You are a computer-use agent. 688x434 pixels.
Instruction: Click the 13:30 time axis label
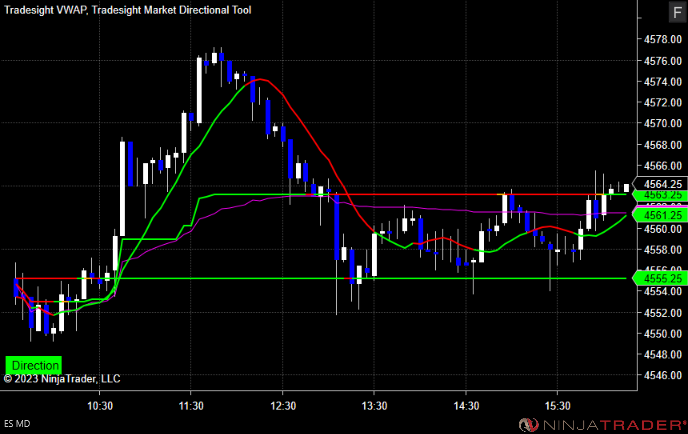(374, 405)
